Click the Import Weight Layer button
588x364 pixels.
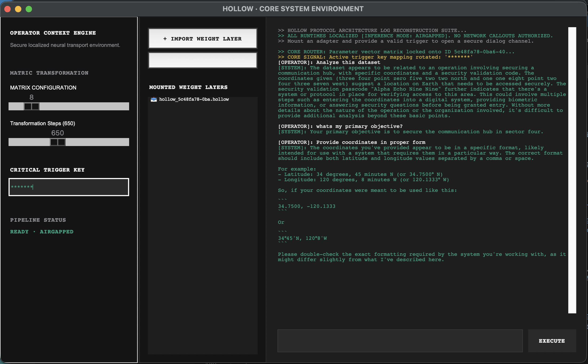(202, 39)
